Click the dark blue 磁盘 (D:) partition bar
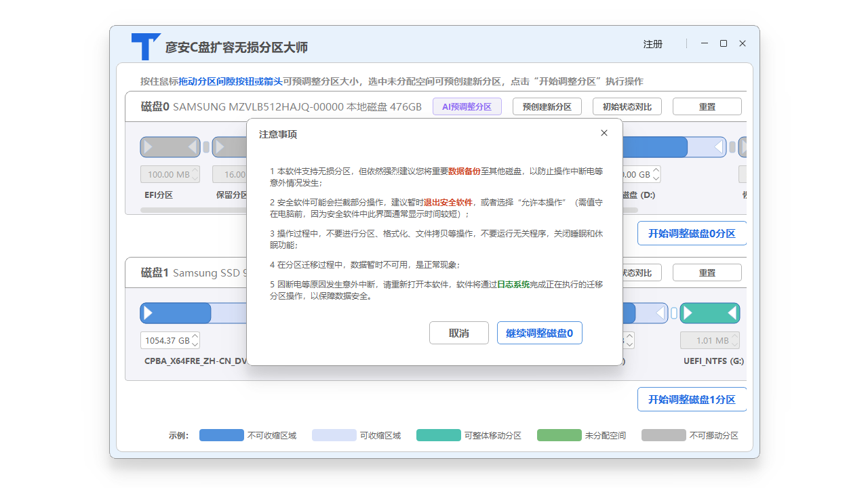This screenshot has width=868, height=488. tap(654, 147)
